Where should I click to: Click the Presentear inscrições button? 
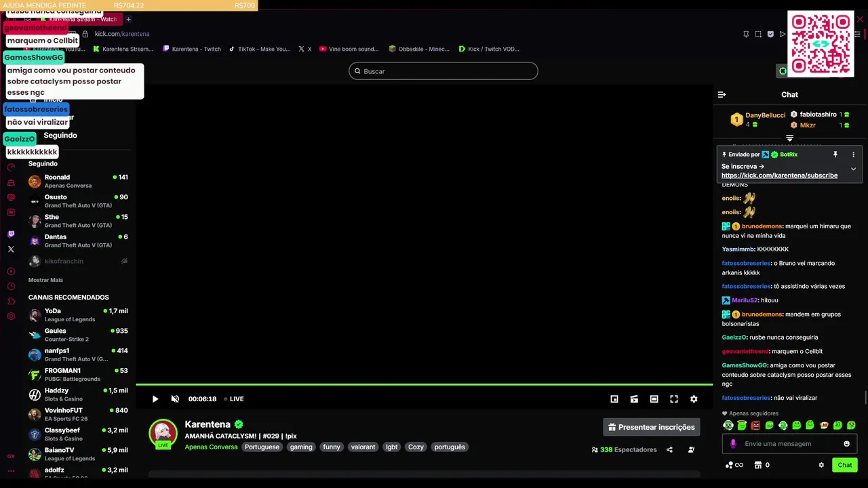[652, 427]
